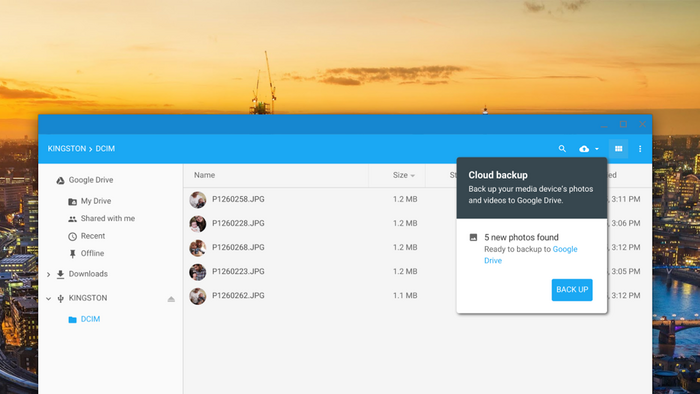Click the cloud backup upload icon
Viewport: 700px width, 394px height.
[584, 149]
